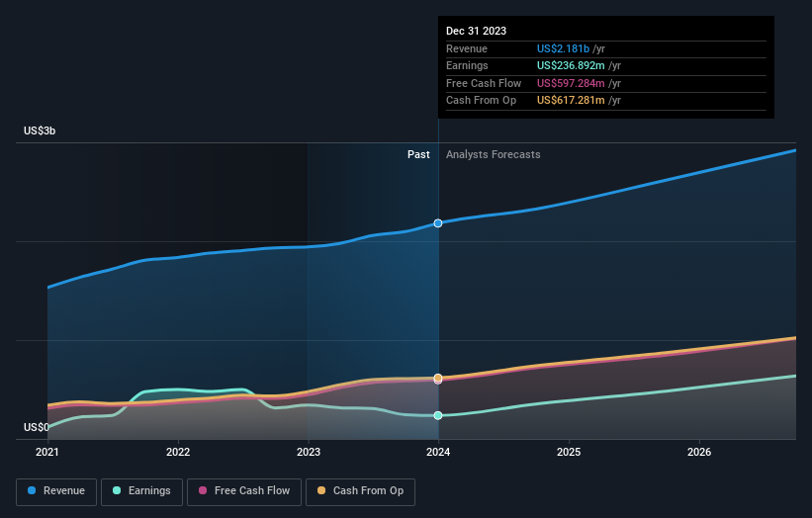Viewport: 812px width, 518px height.
Task: Click the US$2.181b revenue value in tooltip
Action: pos(563,47)
